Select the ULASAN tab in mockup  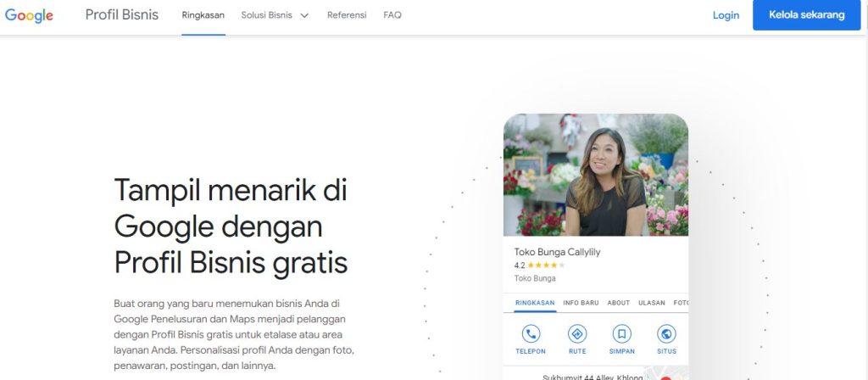652,303
